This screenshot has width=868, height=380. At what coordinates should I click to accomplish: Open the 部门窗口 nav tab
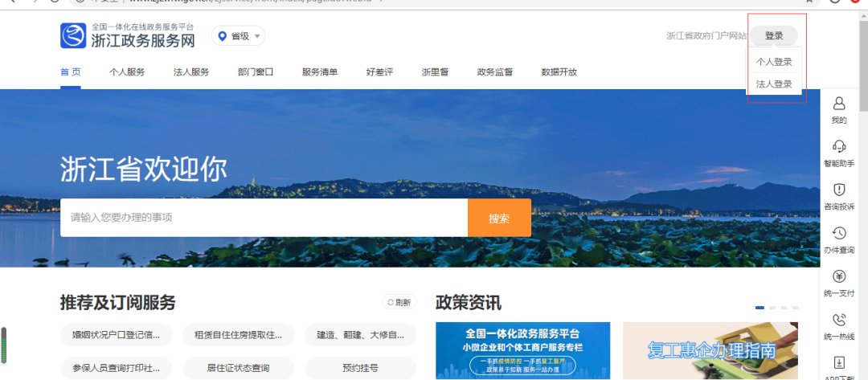(x=256, y=72)
